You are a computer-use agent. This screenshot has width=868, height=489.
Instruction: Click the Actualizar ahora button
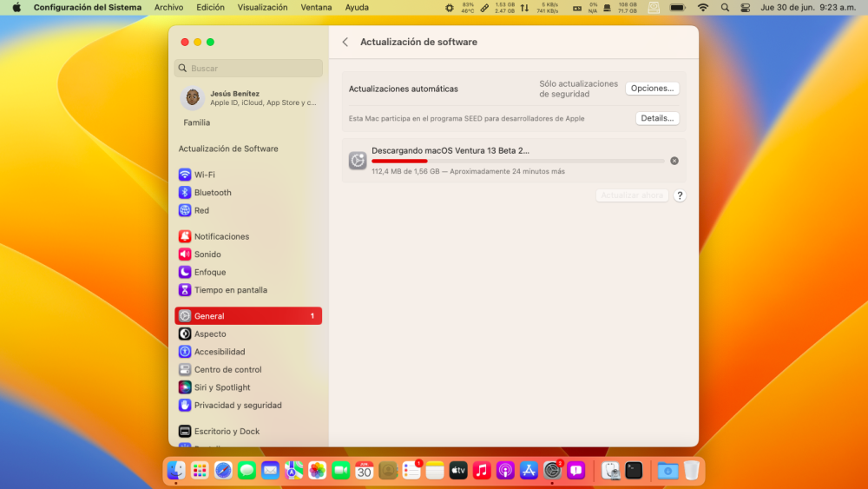pyautogui.click(x=632, y=195)
